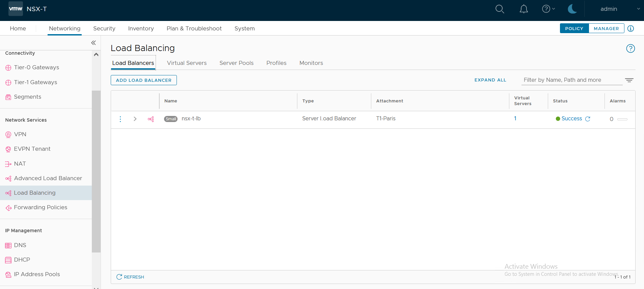
Task: Click Add Load Balancer button
Action: [x=144, y=80]
